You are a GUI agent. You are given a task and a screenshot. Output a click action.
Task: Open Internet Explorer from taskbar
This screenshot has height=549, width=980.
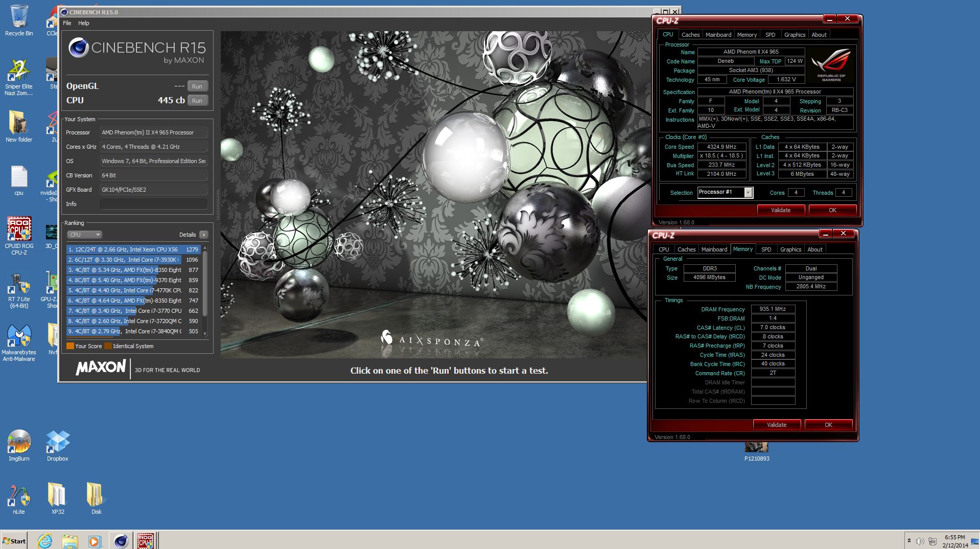[45, 541]
